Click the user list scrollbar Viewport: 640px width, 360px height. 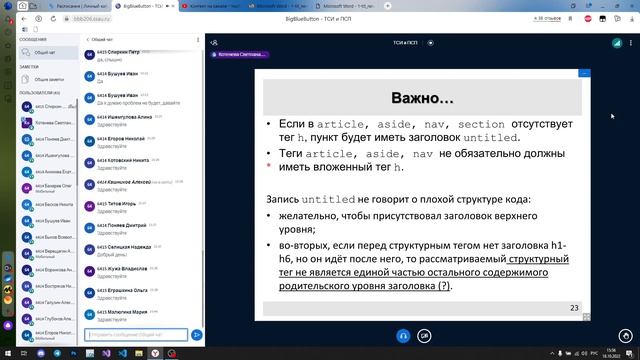[x=77, y=143]
